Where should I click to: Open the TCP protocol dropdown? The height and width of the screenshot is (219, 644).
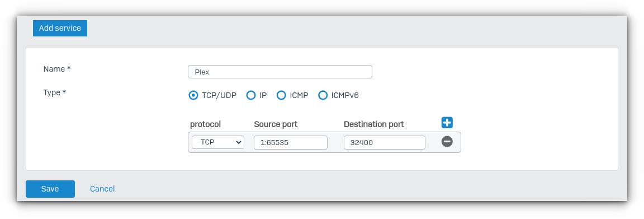217,142
